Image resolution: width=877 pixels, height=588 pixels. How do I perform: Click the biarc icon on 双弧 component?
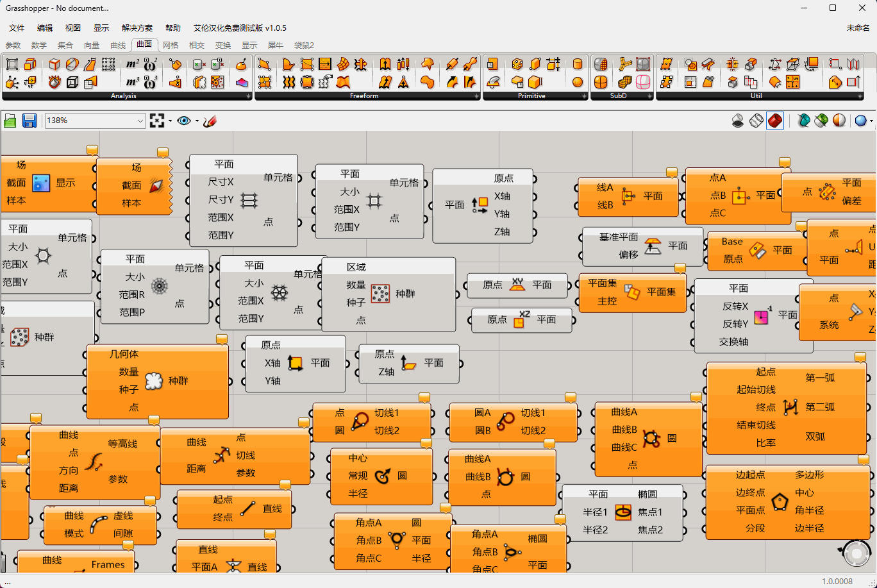792,407
